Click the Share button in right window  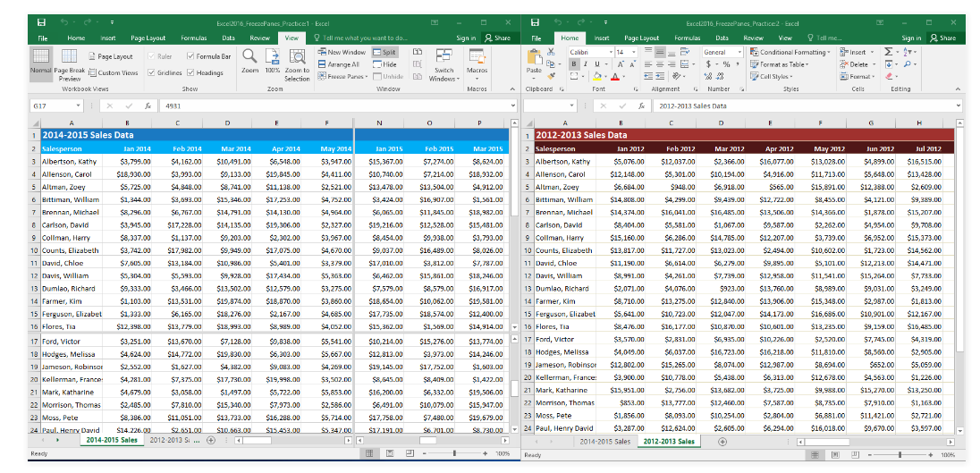tap(943, 38)
